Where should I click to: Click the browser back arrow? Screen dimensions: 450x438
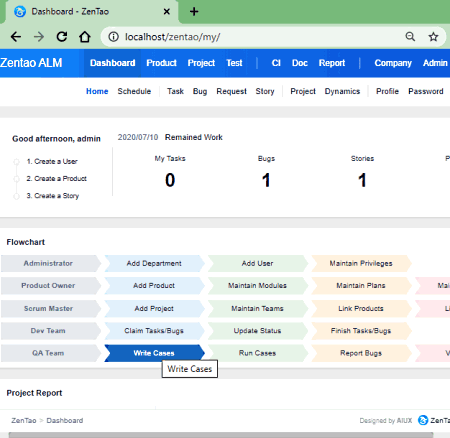(x=16, y=37)
